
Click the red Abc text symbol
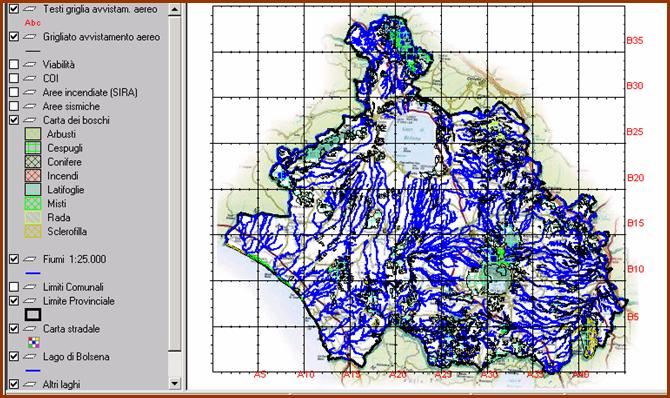[x=32, y=23]
